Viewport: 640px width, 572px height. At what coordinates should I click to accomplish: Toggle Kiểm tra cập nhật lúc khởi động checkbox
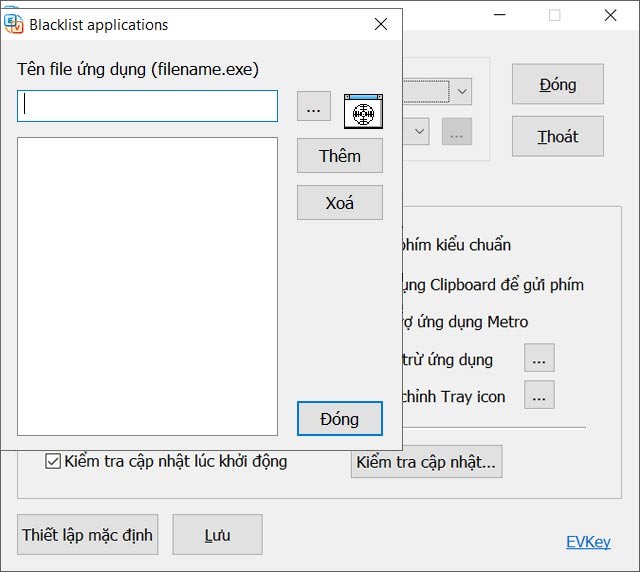click(53, 461)
